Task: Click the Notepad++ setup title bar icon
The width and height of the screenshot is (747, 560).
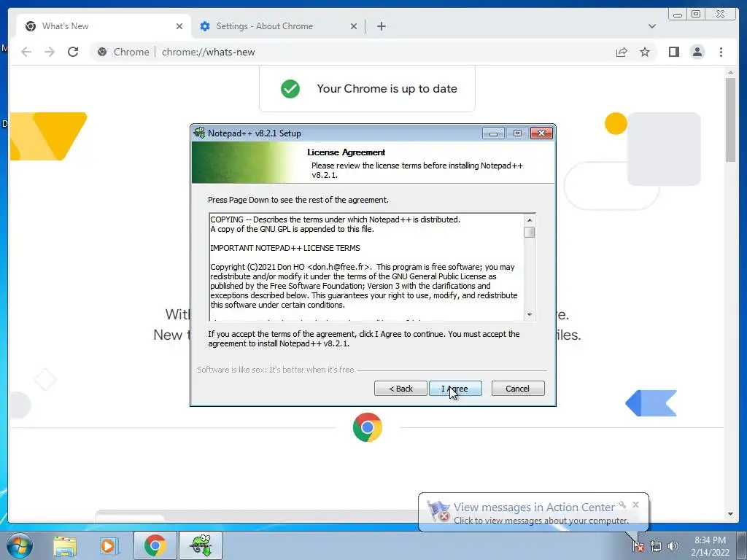Action: click(x=199, y=133)
